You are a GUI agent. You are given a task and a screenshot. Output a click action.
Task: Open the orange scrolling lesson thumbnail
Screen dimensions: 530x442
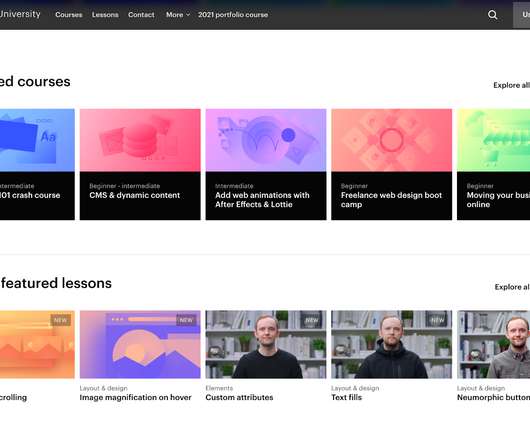click(x=37, y=344)
